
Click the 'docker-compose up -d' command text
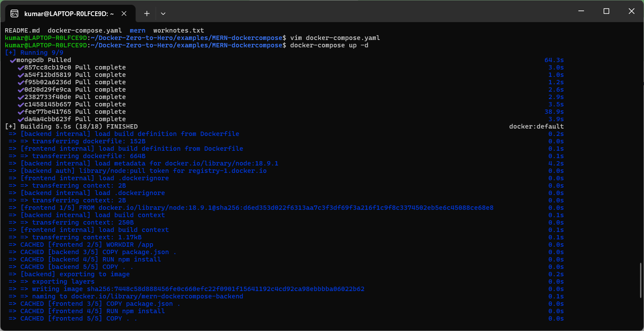click(x=329, y=45)
